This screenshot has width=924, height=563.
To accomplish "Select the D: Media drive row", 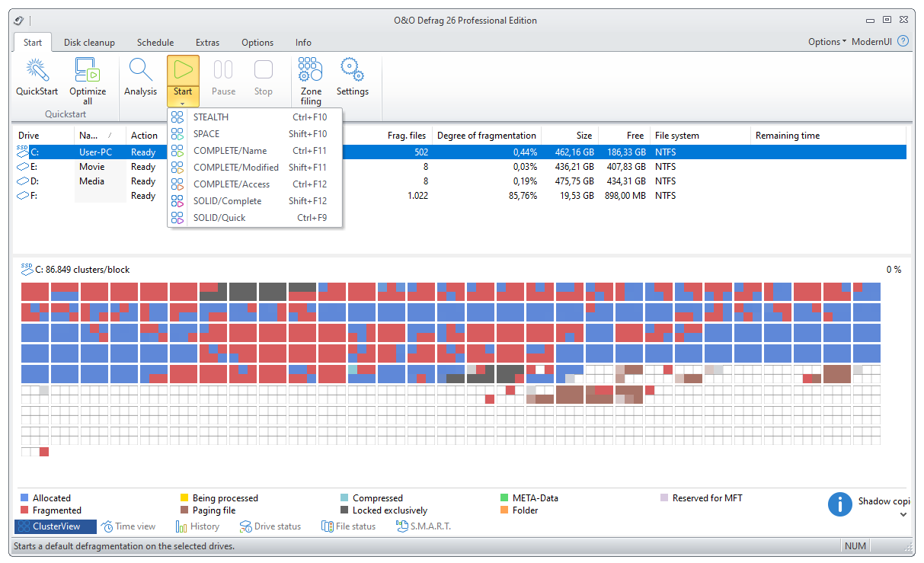I will point(460,181).
